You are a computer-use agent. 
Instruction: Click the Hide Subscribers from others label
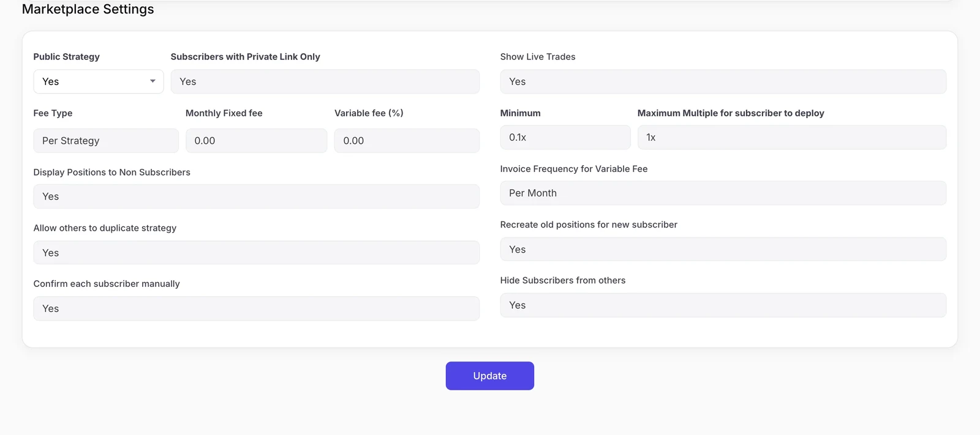point(563,280)
